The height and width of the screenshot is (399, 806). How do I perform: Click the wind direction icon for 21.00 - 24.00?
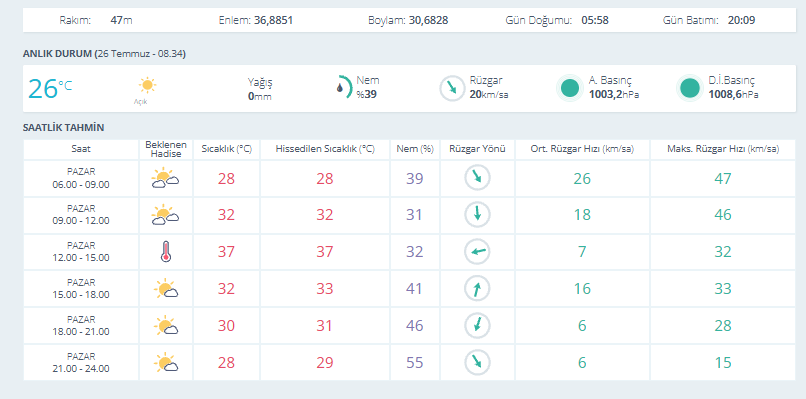point(477,362)
